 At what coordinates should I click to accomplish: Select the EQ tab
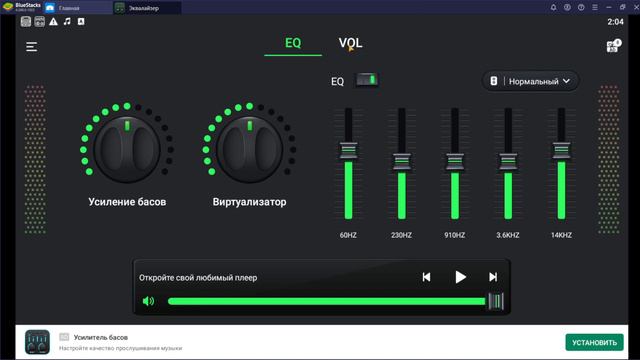coord(293,43)
